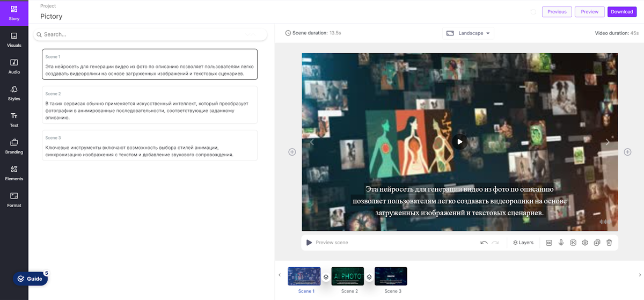Duplicate the scene with copy icon

pos(597,243)
